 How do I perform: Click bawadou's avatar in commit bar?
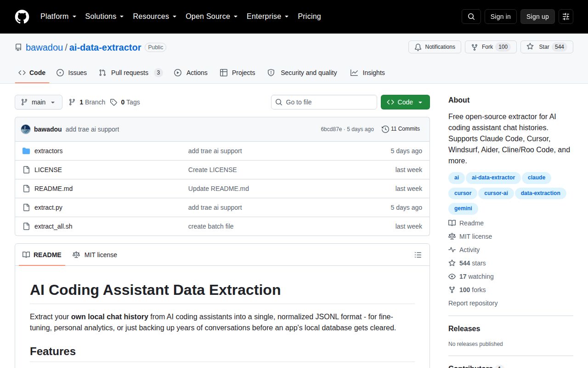(26, 129)
